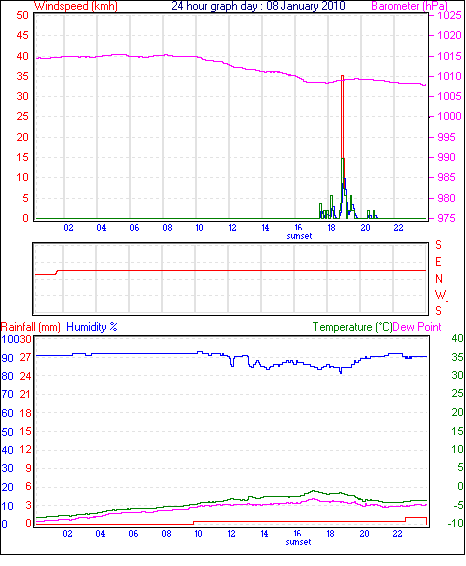Click the sunset label under the top graph

point(299,236)
